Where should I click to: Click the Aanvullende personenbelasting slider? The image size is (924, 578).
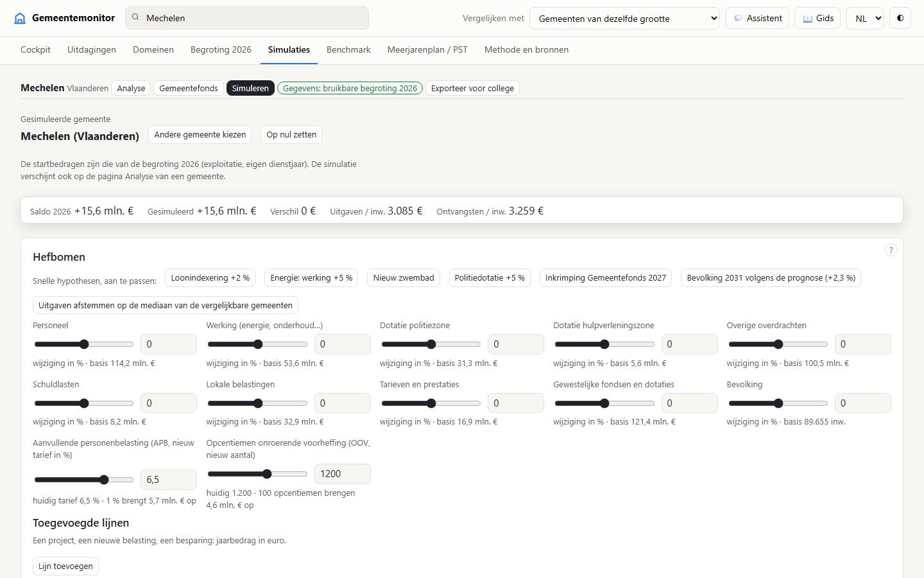pos(83,480)
